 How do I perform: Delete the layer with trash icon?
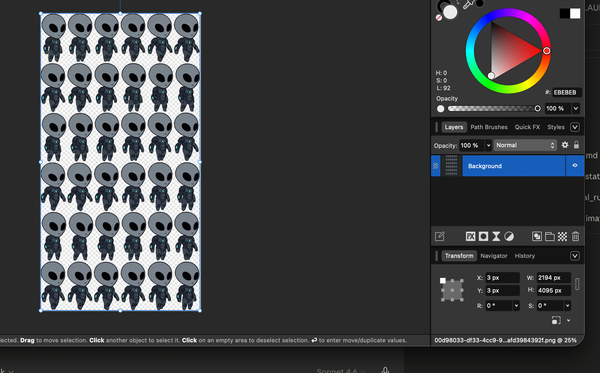(x=576, y=236)
